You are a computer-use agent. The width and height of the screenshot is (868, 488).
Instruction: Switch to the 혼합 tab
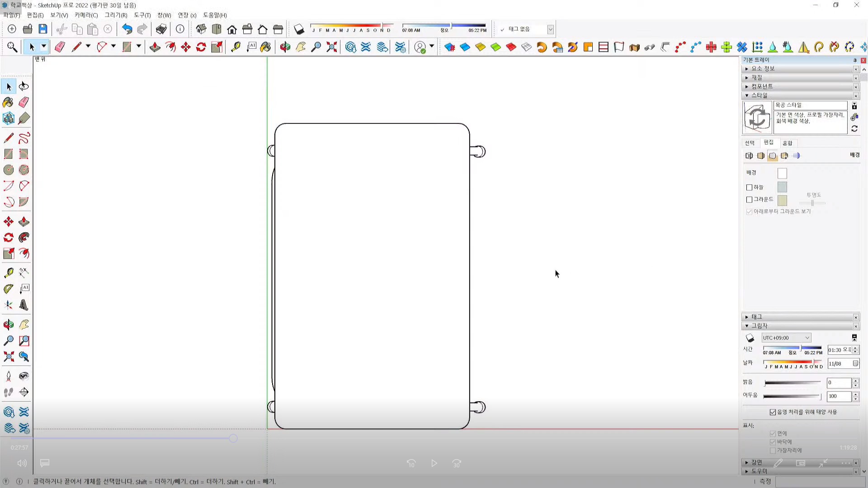pyautogui.click(x=788, y=143)
